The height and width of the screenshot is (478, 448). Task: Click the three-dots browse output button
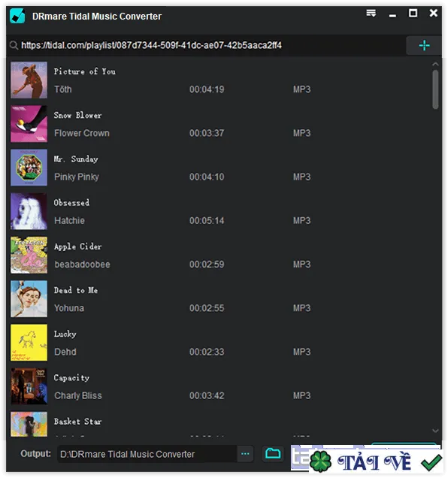click(x=245, y=454)
